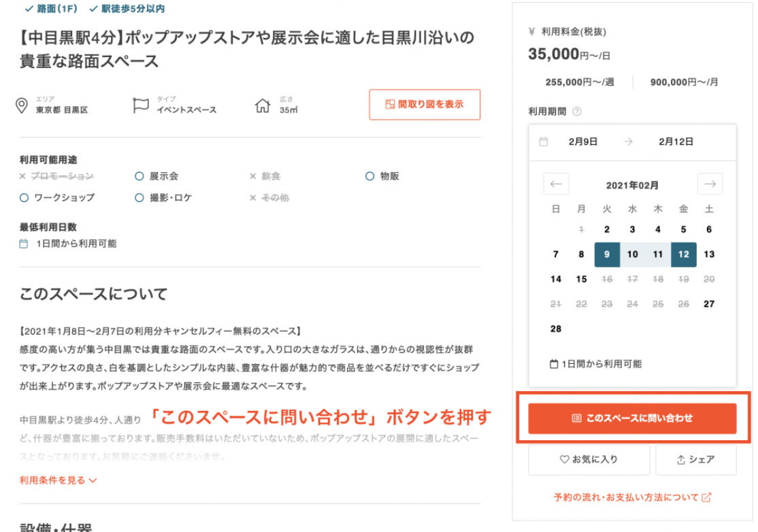
Task: Select February 27 in the calendar
Action: (709, 304)
